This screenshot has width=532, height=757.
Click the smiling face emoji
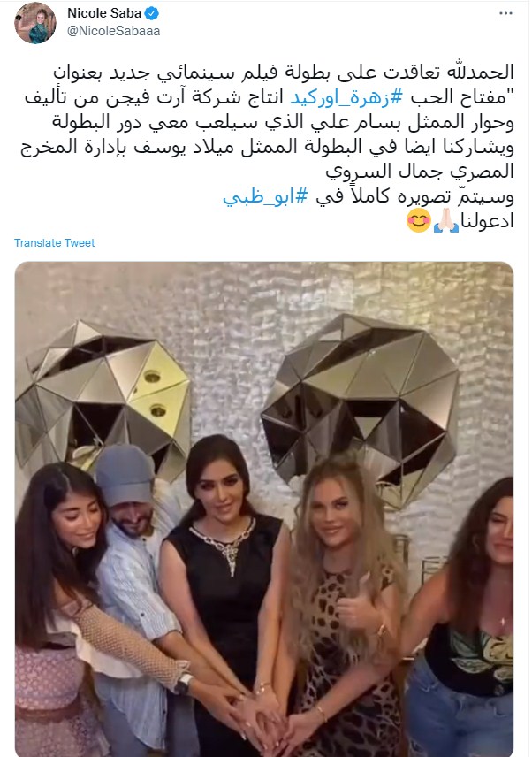(x=419, y=220)
